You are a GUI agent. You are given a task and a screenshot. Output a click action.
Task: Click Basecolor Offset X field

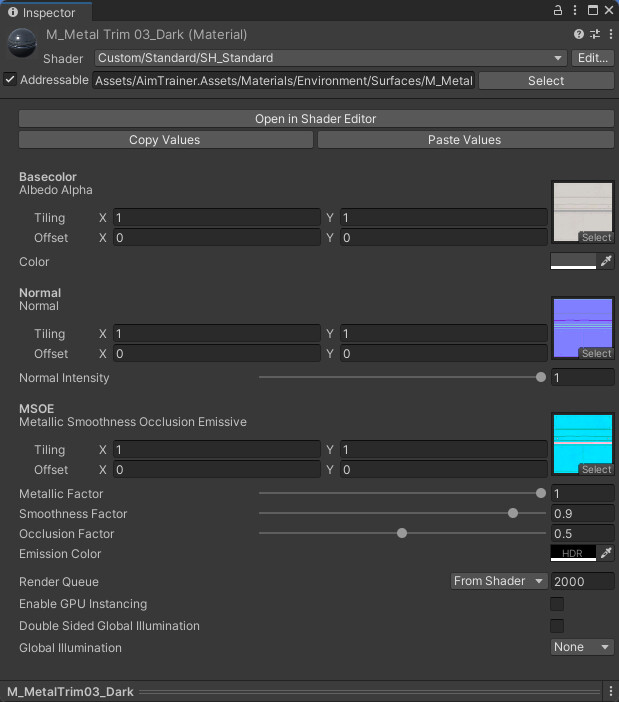tap(217, 238)
